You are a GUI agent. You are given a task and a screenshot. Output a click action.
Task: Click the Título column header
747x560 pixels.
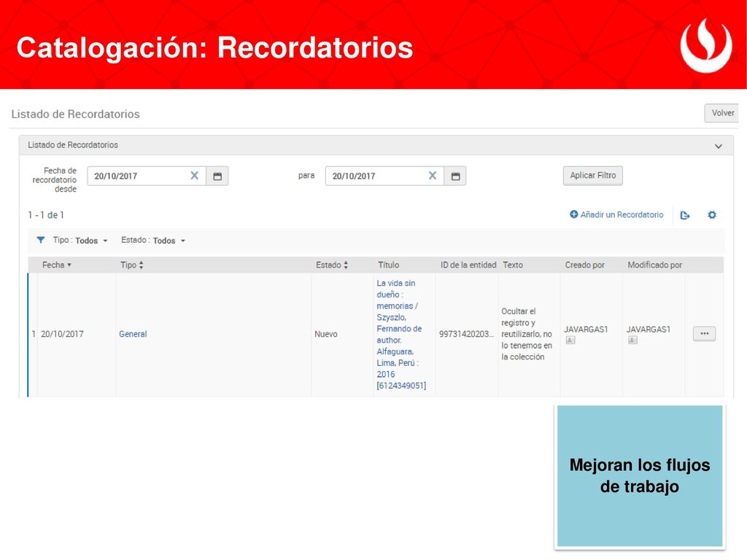388,265
